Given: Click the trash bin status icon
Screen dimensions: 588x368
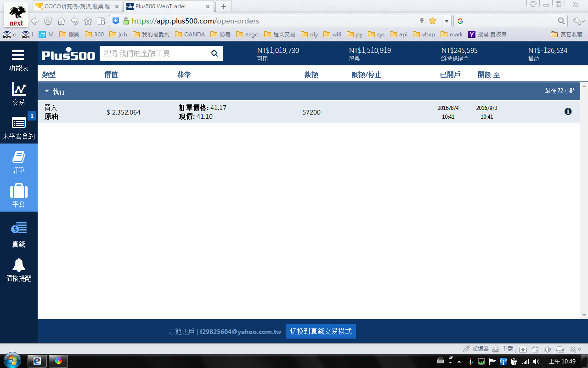Looking at the screenshot, I should click(x=535, y=349).
